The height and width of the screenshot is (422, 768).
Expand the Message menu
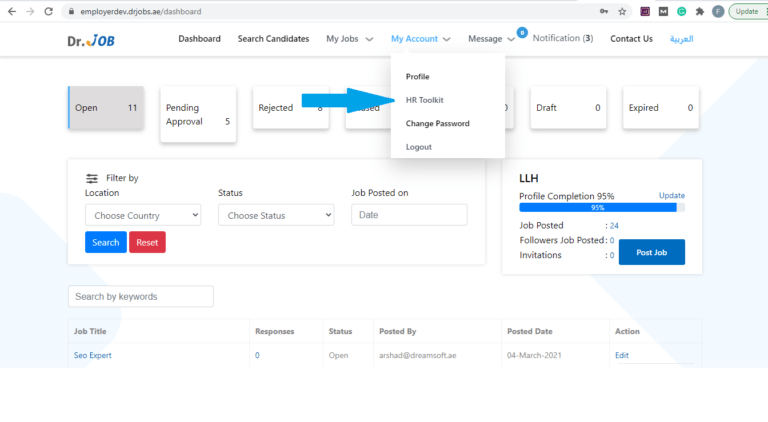coord(491,39)
